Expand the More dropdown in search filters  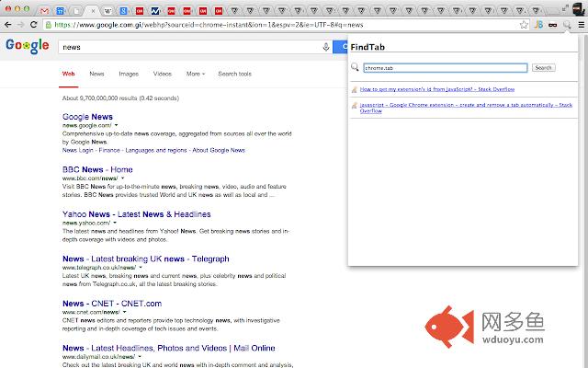[195, 74]
